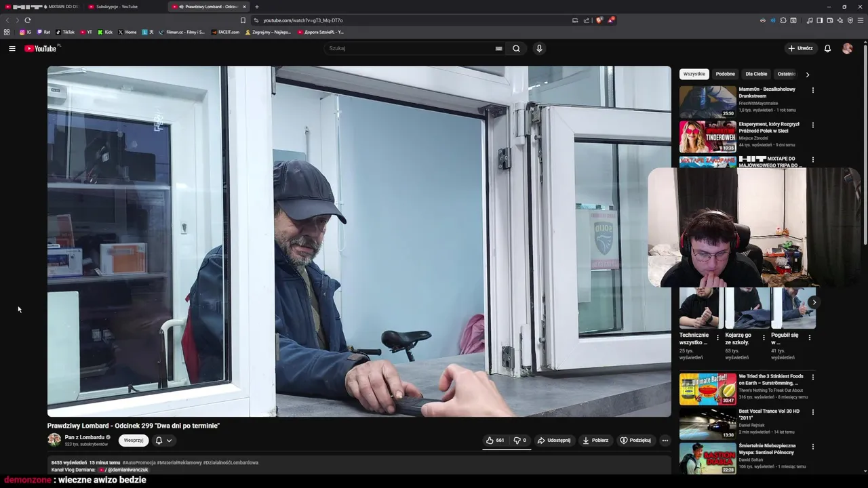The width and height of the screenshot is (868, 488).
Task: Click the Utwórz create button
Action: click(x=800, y=48)
